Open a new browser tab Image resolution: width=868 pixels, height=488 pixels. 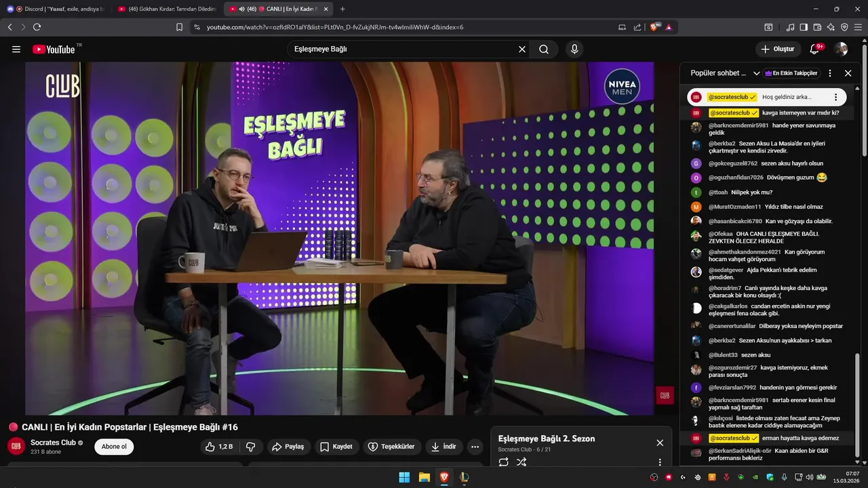click(x=342, y=9)
